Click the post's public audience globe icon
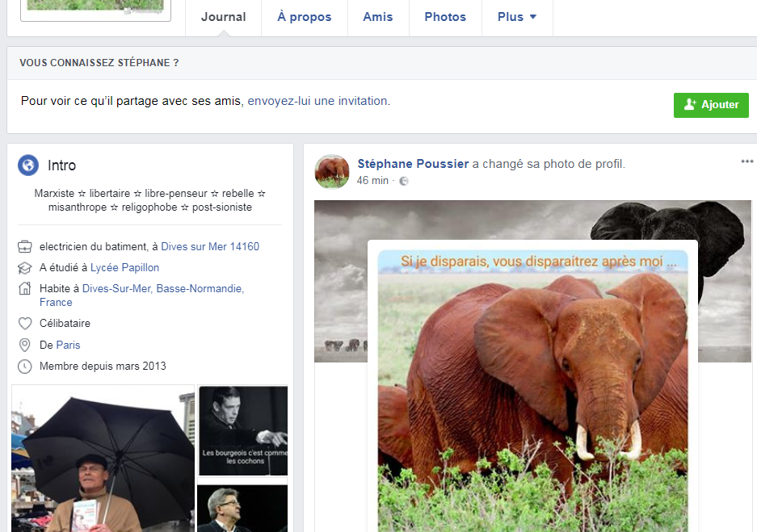Screen dimensions: 757x532 pos(404,181)
